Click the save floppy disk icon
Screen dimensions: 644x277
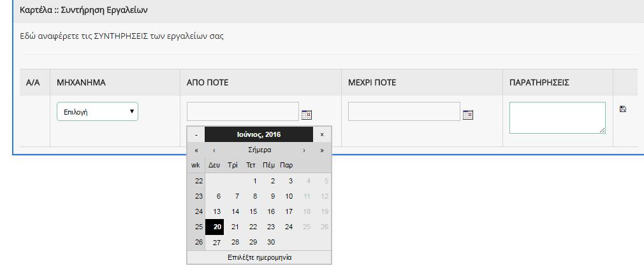(x=623, y=109)
